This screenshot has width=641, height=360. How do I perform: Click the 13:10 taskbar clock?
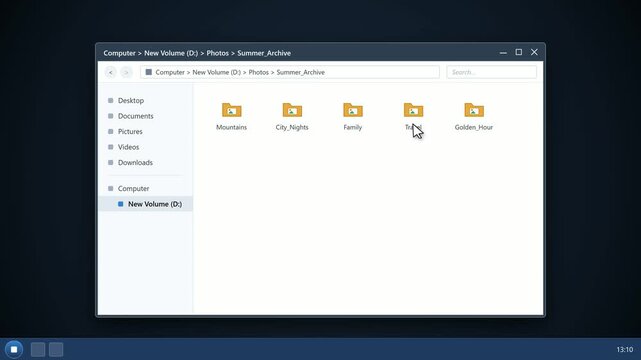[x=625, y=349]
